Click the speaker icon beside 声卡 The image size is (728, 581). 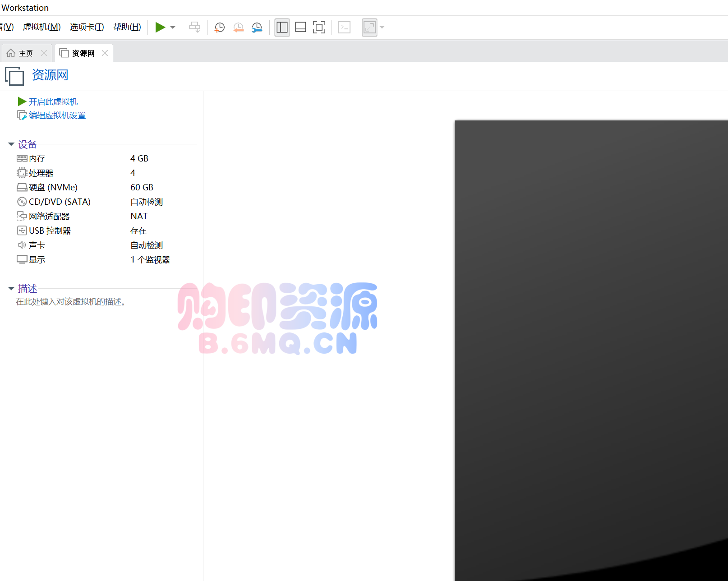(x=22, y=245)
